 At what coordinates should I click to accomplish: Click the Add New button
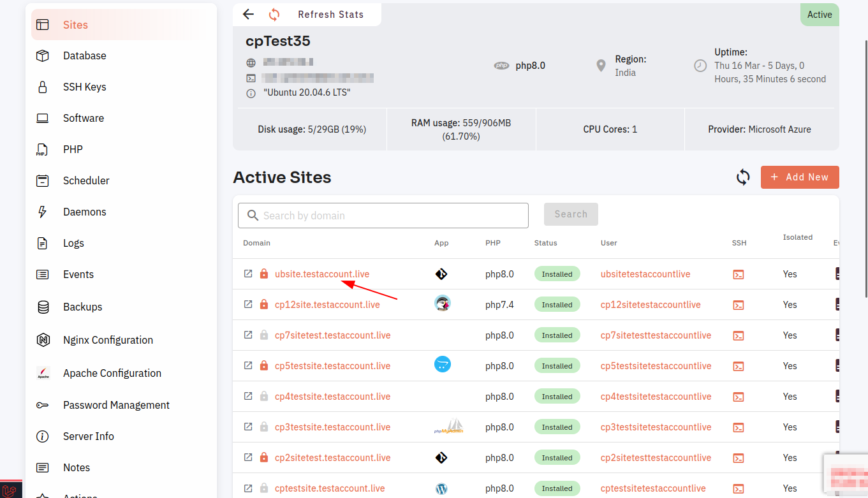point(800,177)
